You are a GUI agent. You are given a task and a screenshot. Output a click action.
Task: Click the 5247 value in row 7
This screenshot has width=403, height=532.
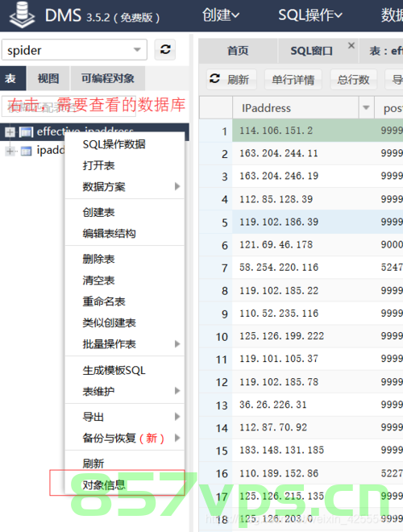point(392,268)
